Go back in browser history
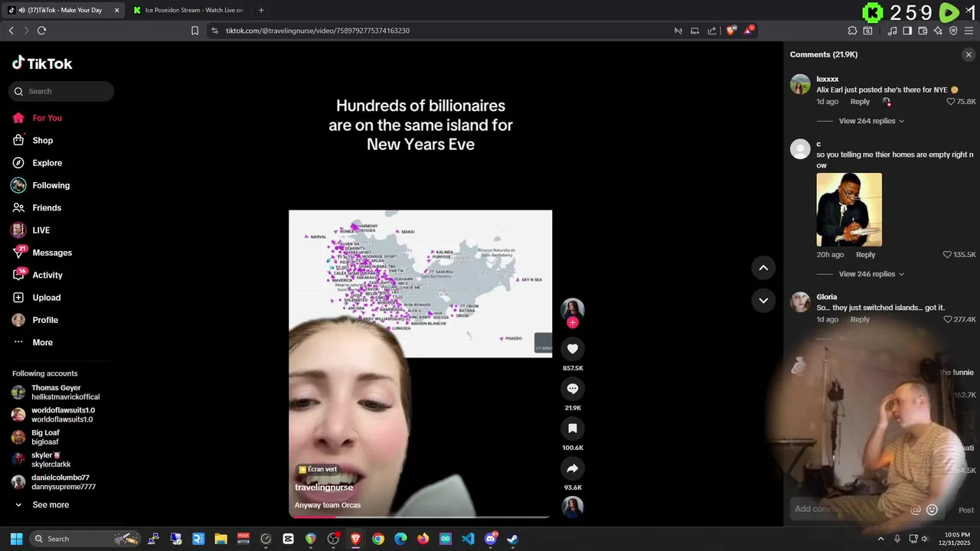This screenshot has width=980, height=551. pyautogui.click(x=11, y=31)
